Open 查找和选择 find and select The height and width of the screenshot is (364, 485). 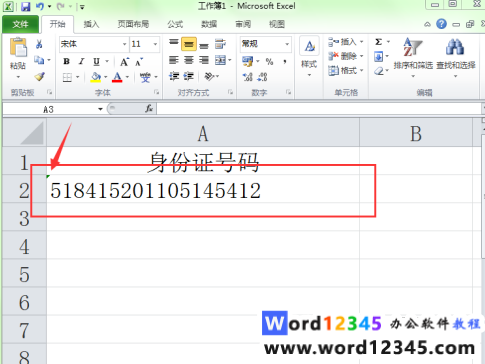[x=456, y=57]
